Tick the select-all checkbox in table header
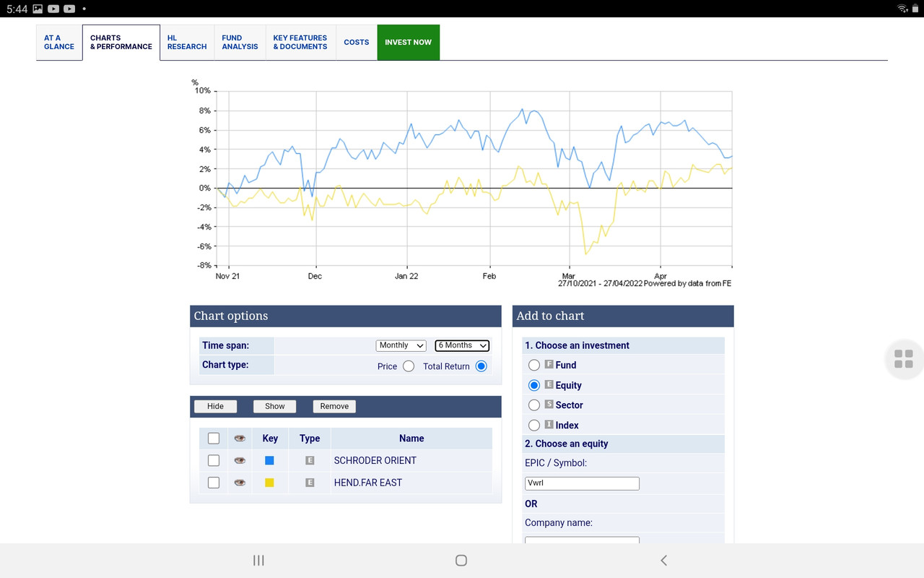The width and height of the screenshot is (924, 578). (x=214, y=439)
